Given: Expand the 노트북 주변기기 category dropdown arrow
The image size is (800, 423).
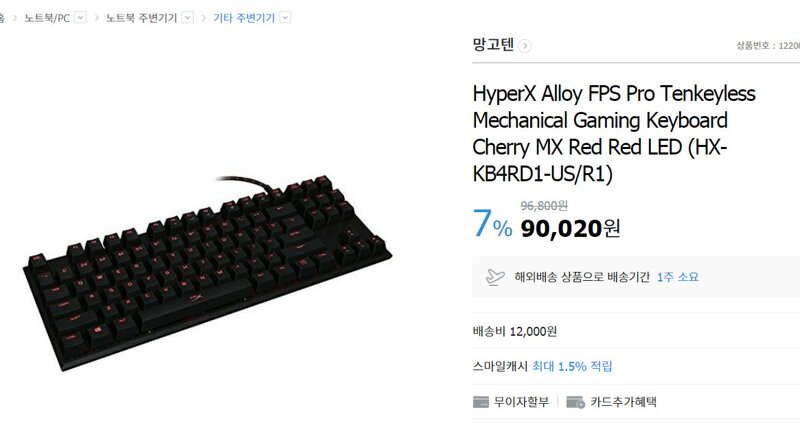Looking at the screenshot, I should (188, 18).
